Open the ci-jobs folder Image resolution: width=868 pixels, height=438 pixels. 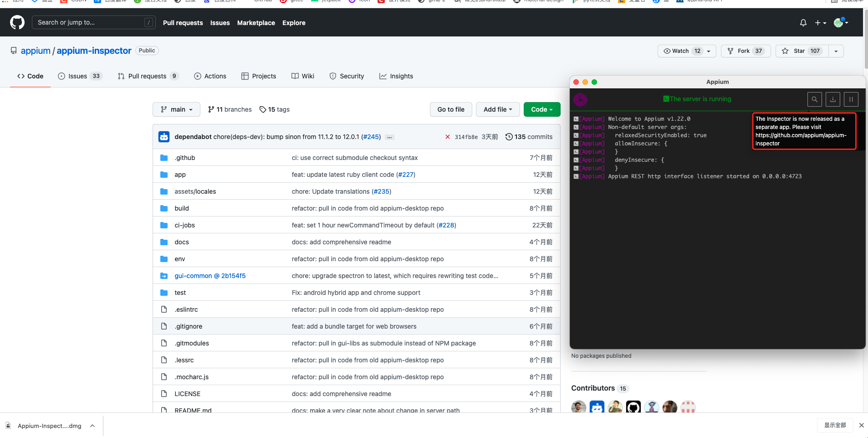(184, 225)
